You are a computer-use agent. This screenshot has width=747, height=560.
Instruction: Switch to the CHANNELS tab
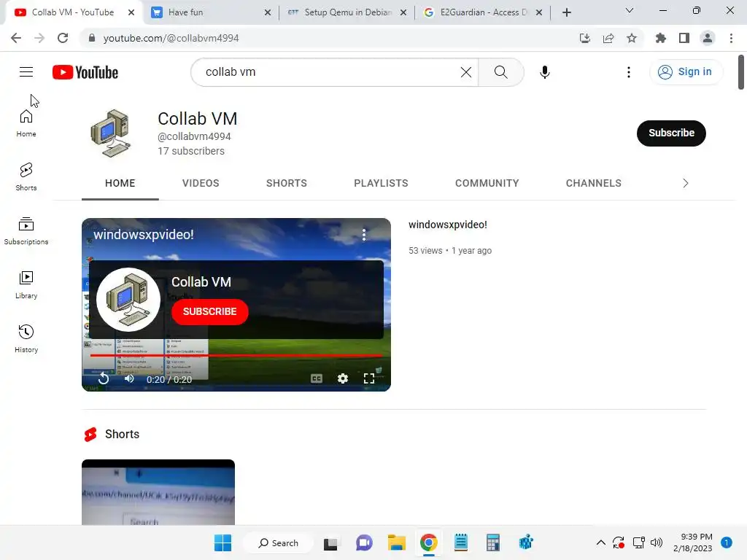point(593,183)
